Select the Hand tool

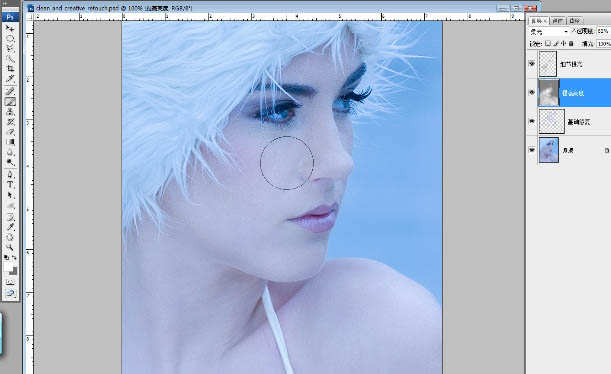(x=10, y=237)
